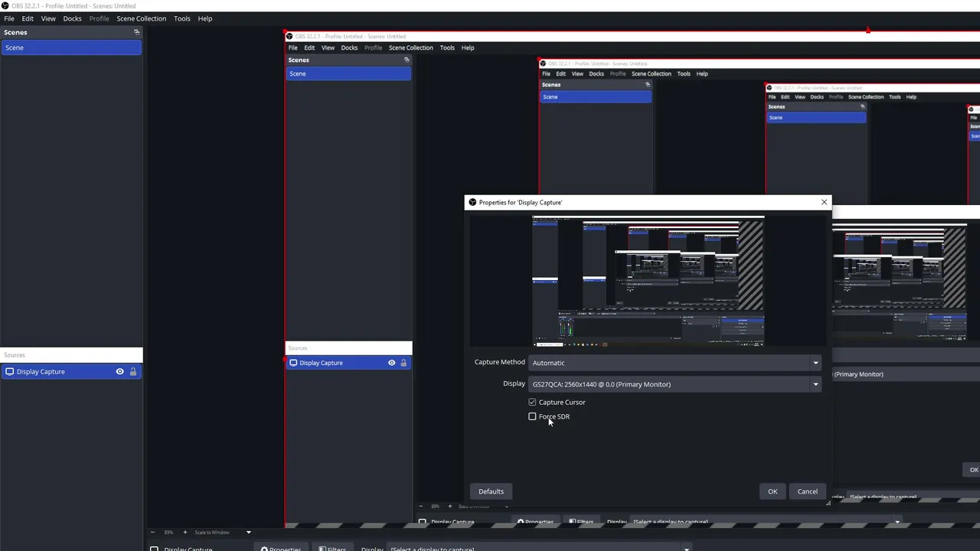Click the monitor icon beside main Display Capture source
Image resolution: width=980 pixels, height=551 pixels.
9,372
